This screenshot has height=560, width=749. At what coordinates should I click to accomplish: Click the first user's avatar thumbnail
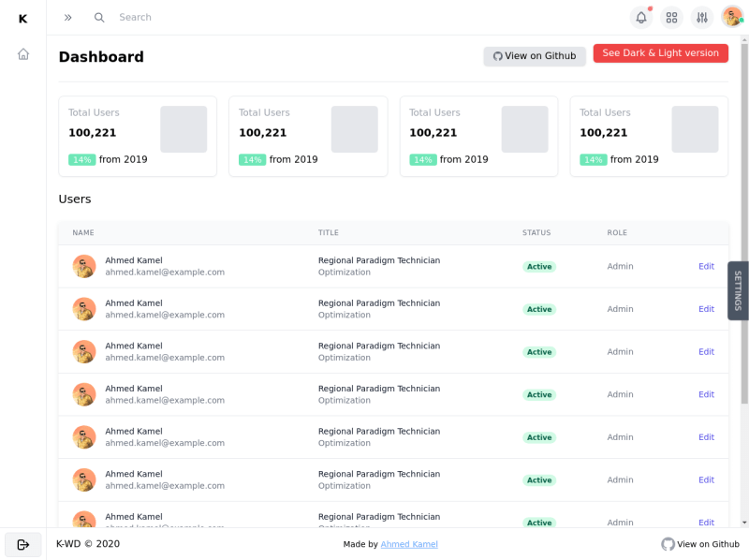[x=84, y=266]
